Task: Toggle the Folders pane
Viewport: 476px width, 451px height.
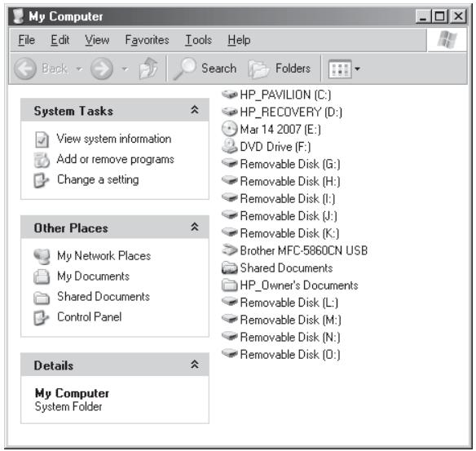Action: 280,69
